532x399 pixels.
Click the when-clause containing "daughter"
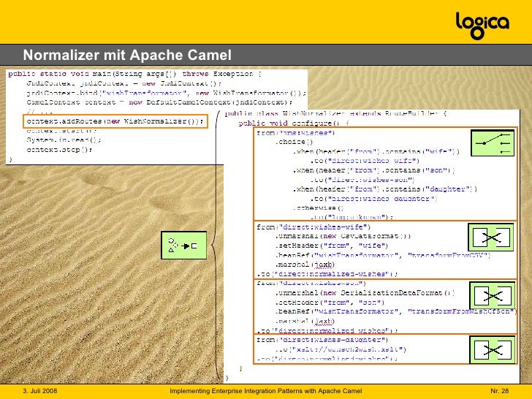(x=384, y=189)
